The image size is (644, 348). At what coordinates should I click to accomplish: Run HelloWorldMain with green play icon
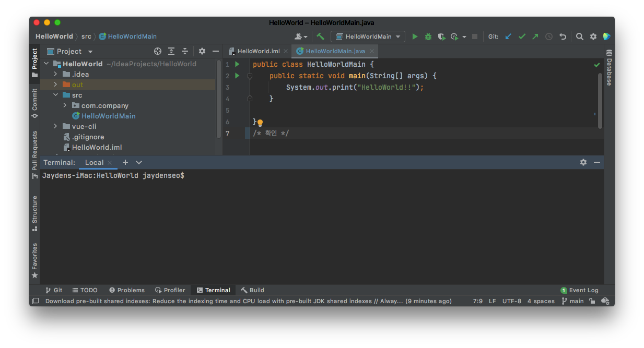[x=415, y=37]
